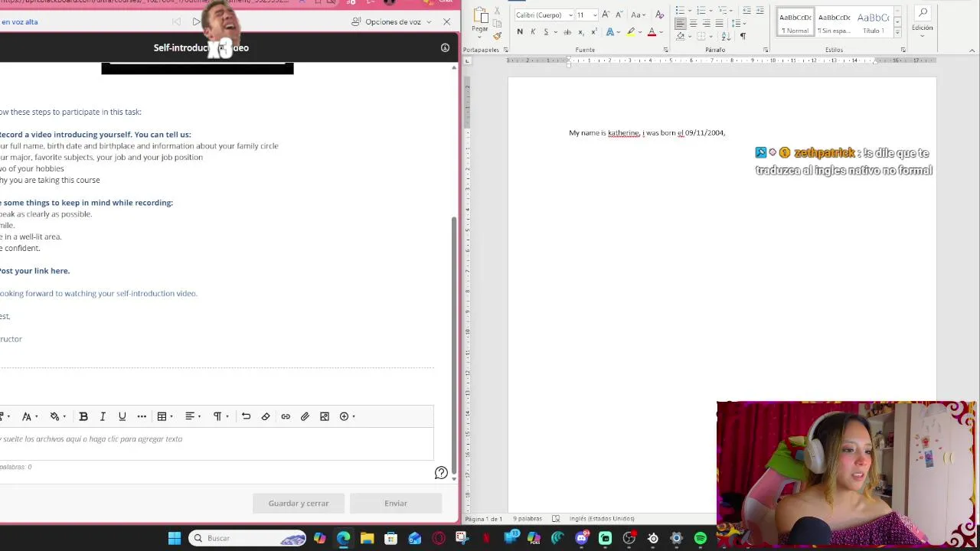Open the table insert dropdown
The width and height of the screenshot is (980, 551).
(x=165, y=416)
